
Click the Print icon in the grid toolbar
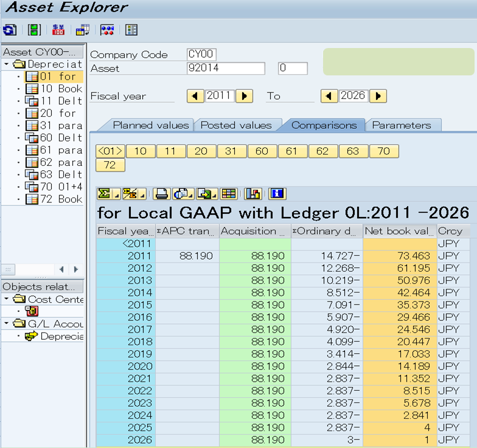click(x=161, y=193)
